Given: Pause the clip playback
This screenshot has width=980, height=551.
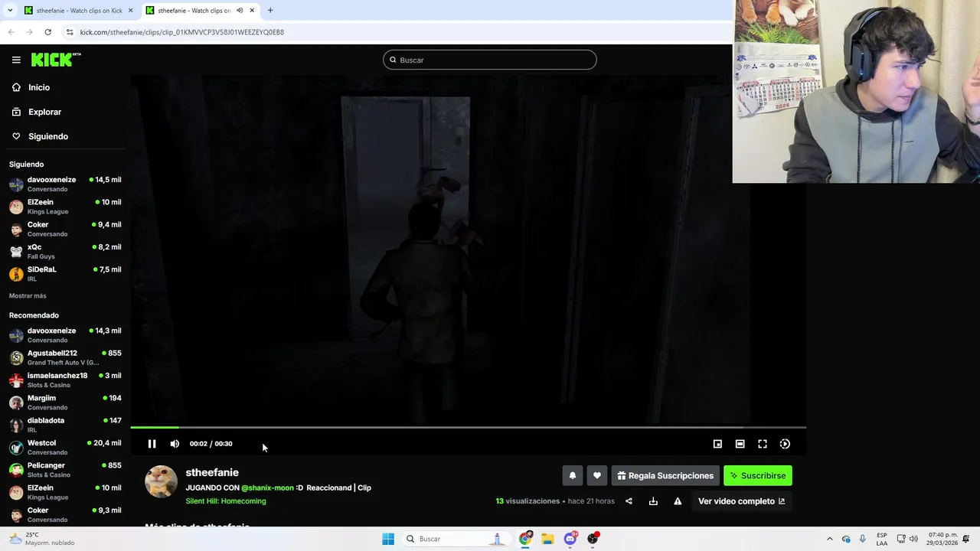Looking at the screenshot, I should 152,444.
